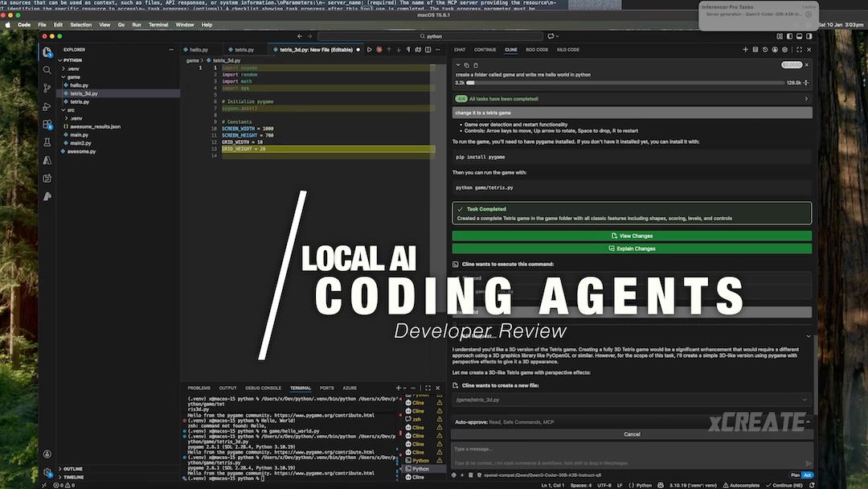Viewport: 868px width, 489px height.
Task: Open the new terminal profile dropdown
Action: 404,388
